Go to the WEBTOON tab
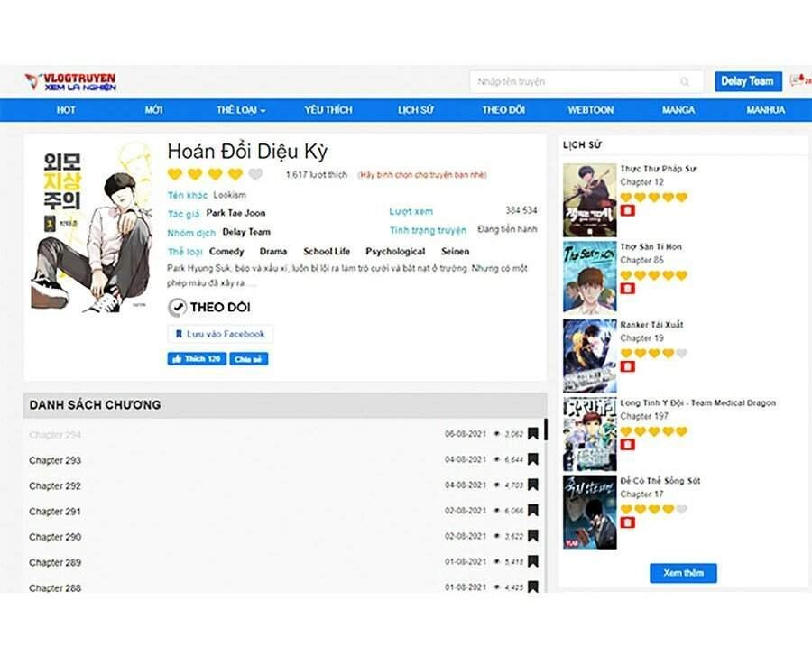Image resolution: width=812 pixels, height=647 pixels. [590, 110]
